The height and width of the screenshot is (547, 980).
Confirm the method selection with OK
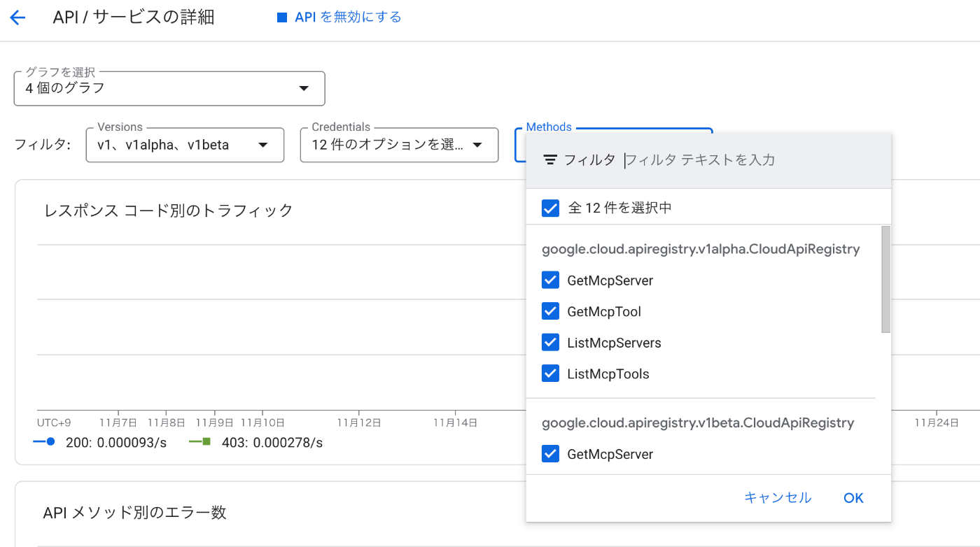[853, 498]
